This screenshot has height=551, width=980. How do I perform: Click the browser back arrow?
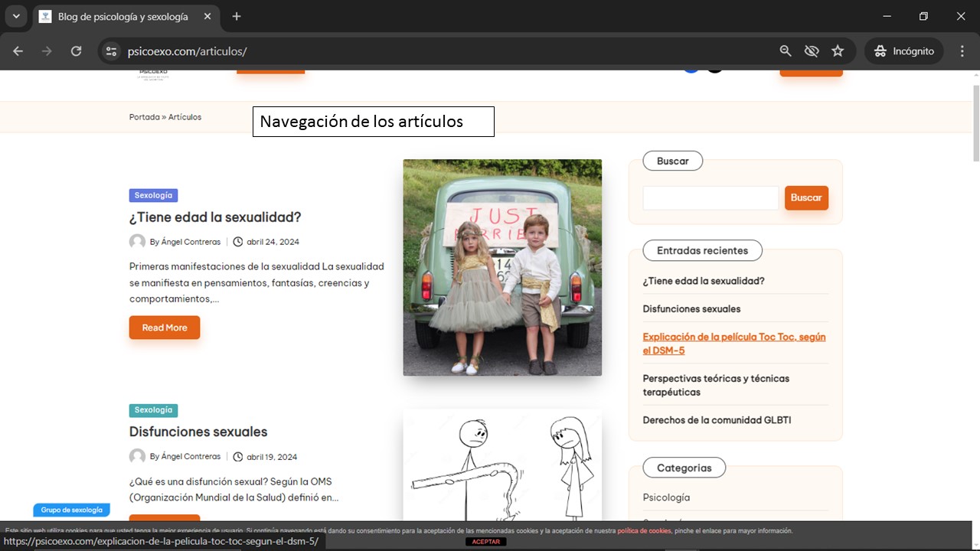click(x=18, y=51)
